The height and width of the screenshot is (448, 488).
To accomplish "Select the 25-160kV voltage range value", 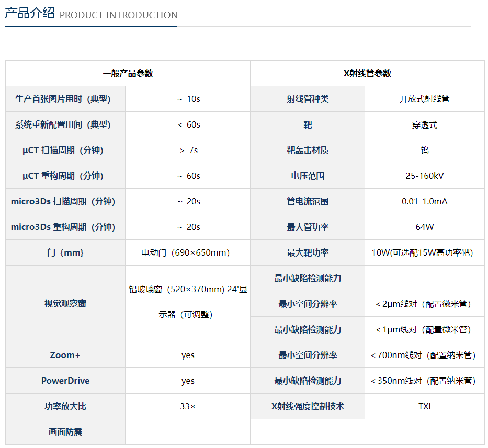I will tap(424, 176).
